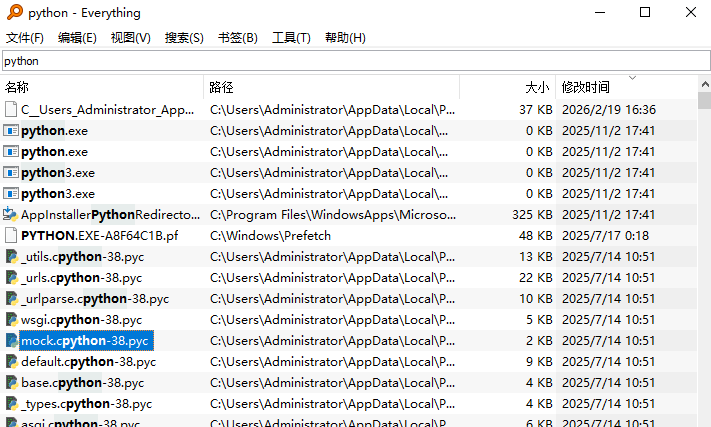Open the 编辑(E) menu
The height and width of the screenshot is (427, 711).
click(77, 38)
